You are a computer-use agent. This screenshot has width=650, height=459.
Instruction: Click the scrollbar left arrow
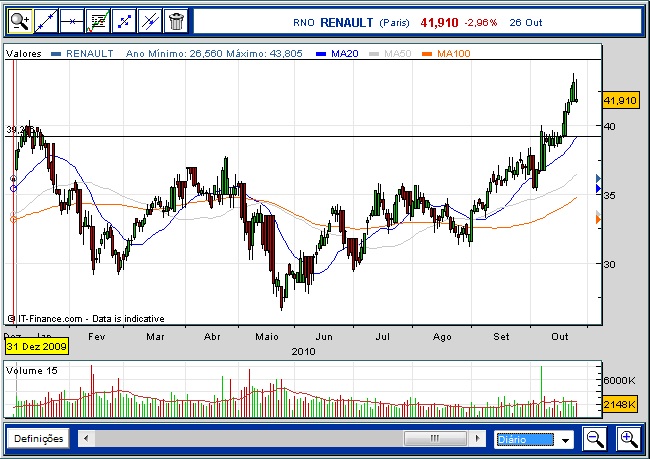click(86, 438)
